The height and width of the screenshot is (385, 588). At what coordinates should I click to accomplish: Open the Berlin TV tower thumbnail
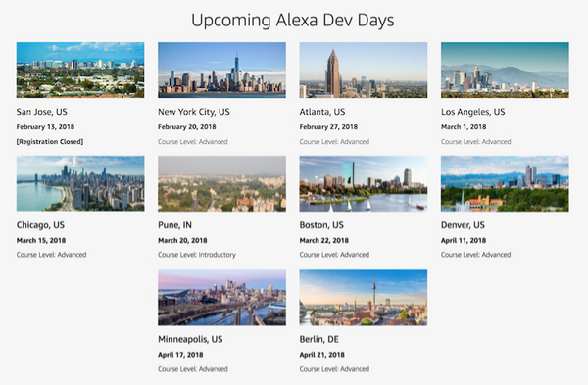(x=364, y=298)
